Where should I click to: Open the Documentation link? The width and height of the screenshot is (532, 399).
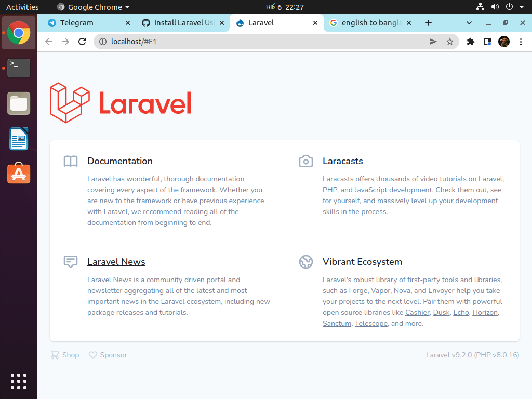(120, 161)
